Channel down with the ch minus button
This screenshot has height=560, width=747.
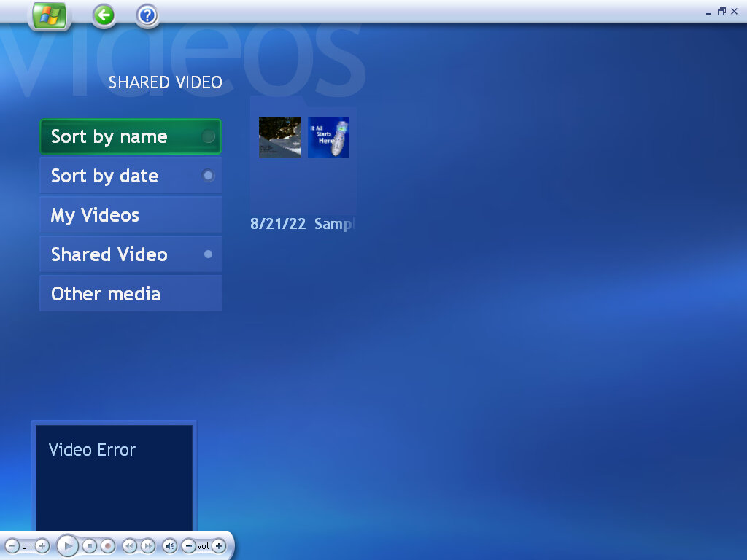point(13,545)
